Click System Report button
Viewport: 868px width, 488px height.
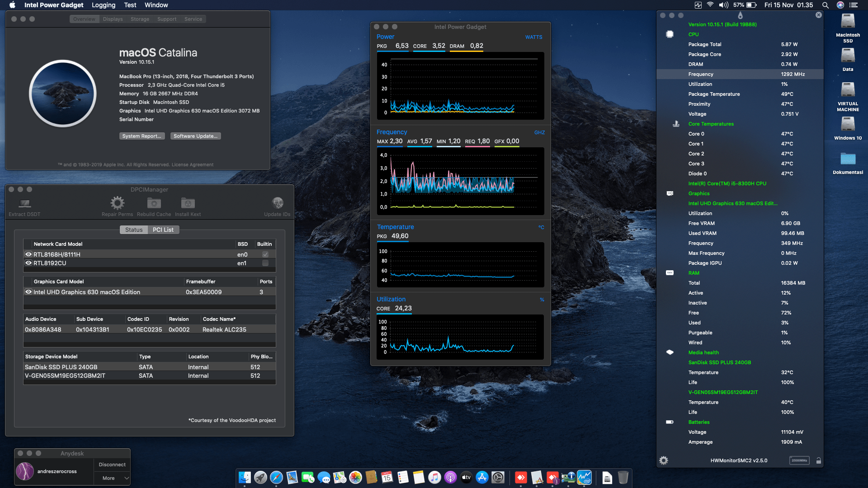[x=142, y=136]
